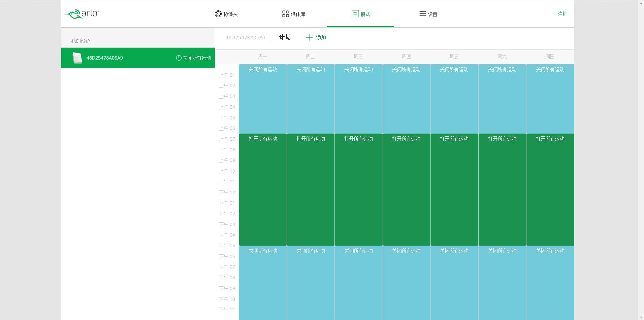Select Tuesday evening 关闭所有运动 block
The width and height of the screenshot is (644, 320).
[x=311, y=283]
